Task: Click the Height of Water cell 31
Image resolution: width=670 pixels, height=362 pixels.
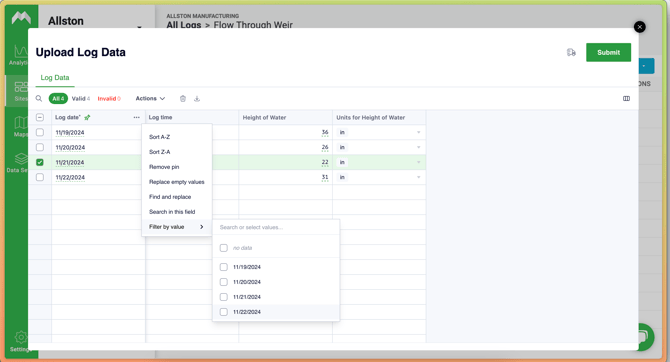Action: click(285, 177)
